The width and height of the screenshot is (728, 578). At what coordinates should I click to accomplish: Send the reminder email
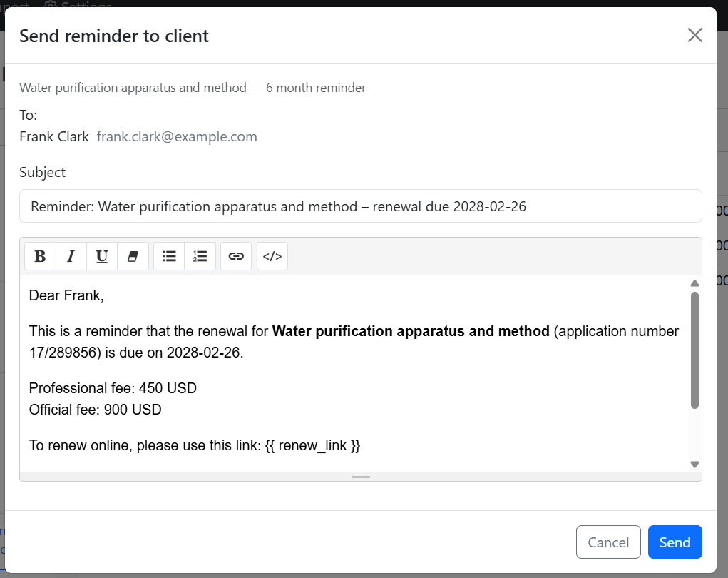(x=675, y=542)
